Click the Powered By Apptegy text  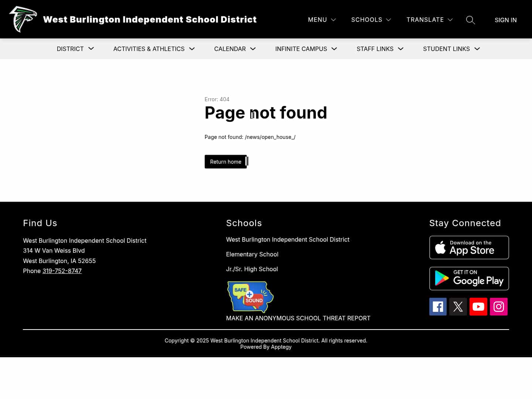[x=266, y=347]
